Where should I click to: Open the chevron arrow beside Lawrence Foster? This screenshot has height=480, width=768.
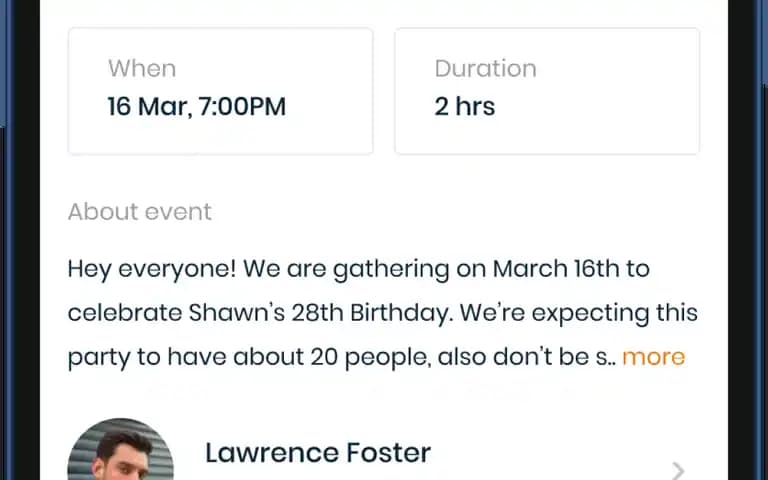pos(678,471)
